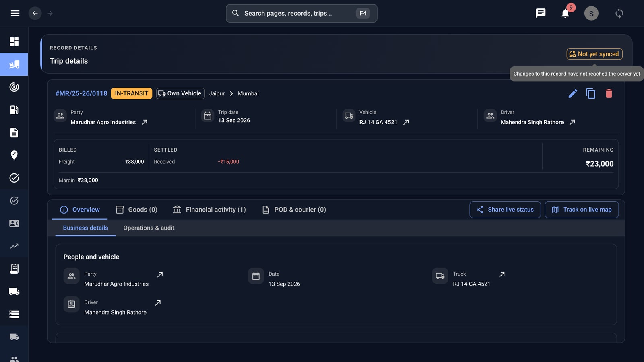Image resolution: width=644 pixels, height=362 pixels.
Task: Open the document sidebar icon
Action: tap(14, 132)
